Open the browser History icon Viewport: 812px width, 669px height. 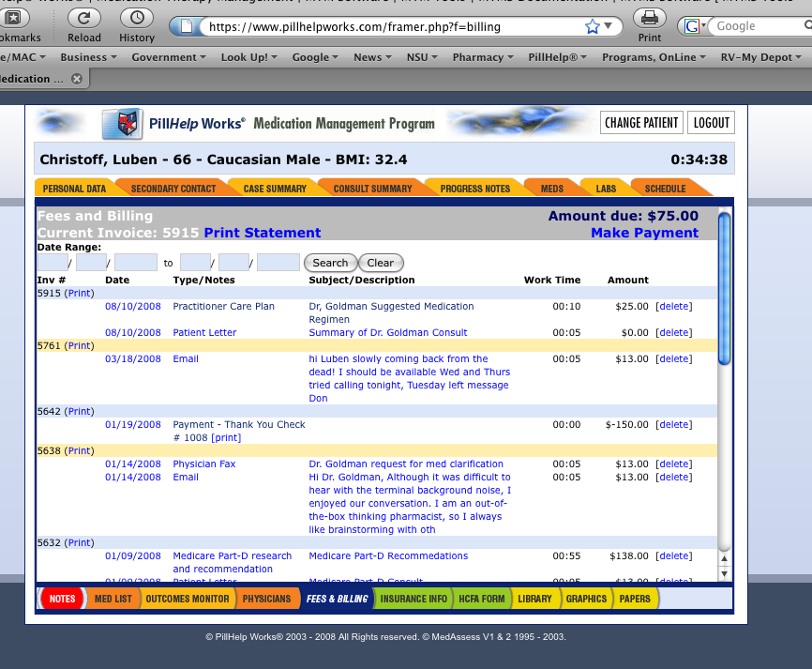click(137, 18)
